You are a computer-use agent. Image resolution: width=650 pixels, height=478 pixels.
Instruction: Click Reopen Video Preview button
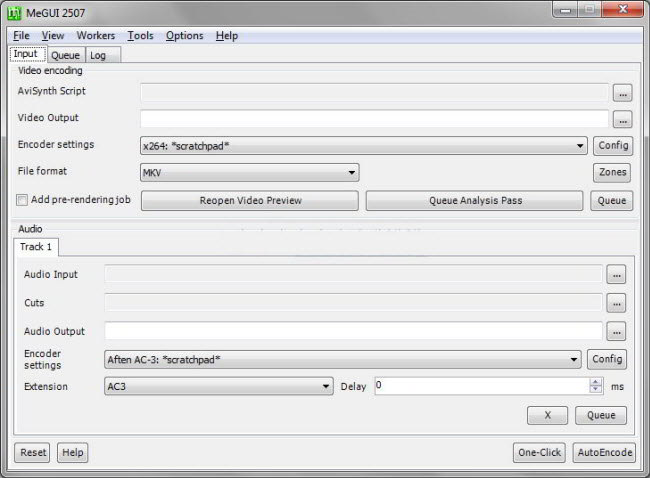250,201
